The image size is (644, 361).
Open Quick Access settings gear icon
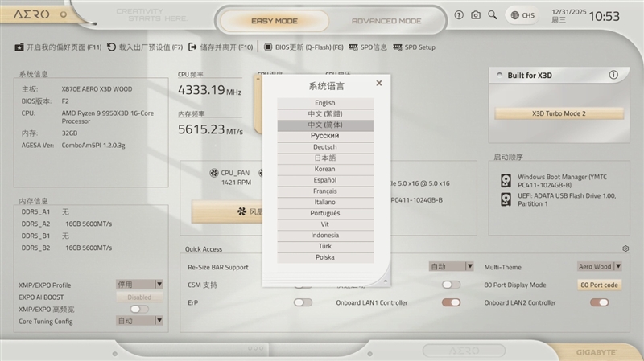[625, 248]
